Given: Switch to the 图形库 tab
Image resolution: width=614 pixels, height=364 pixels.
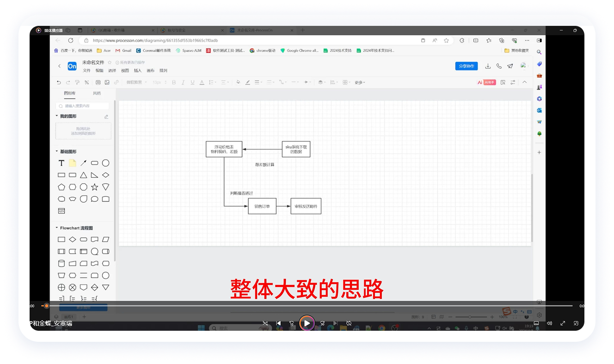Looking at the screenshot, I should [x=69, y=93].
